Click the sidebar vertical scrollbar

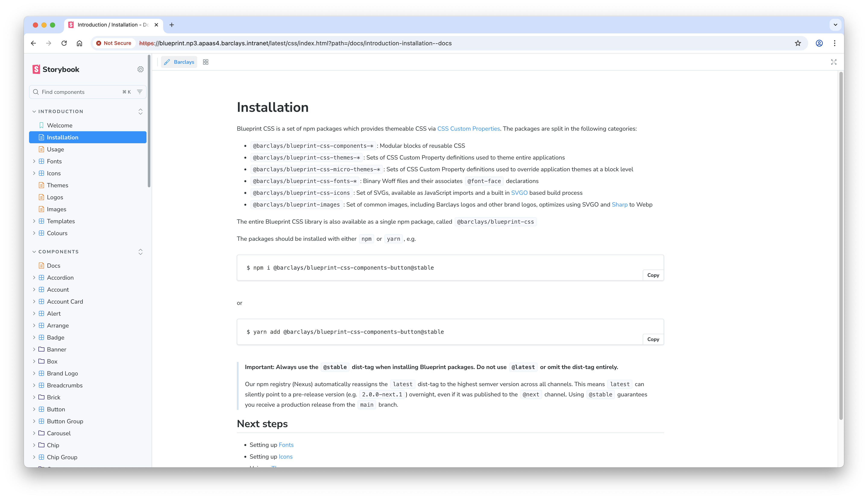click(149, 121)
